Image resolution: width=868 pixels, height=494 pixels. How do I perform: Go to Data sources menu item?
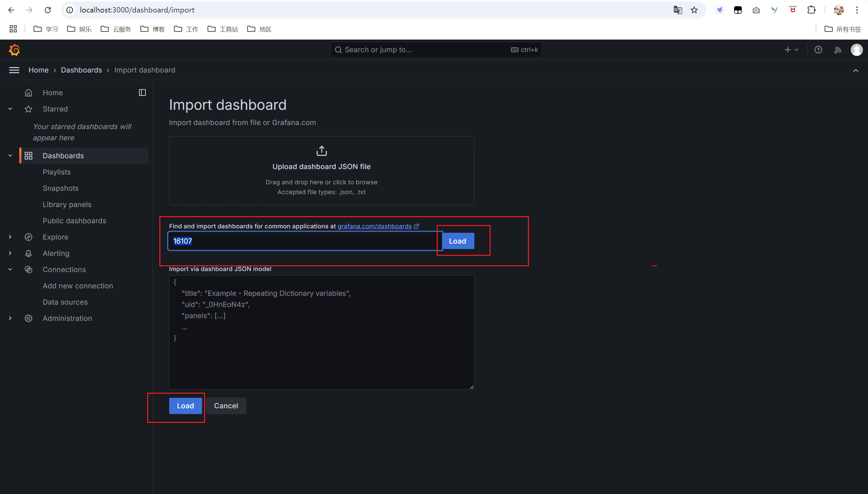click(x=65, y=302)
